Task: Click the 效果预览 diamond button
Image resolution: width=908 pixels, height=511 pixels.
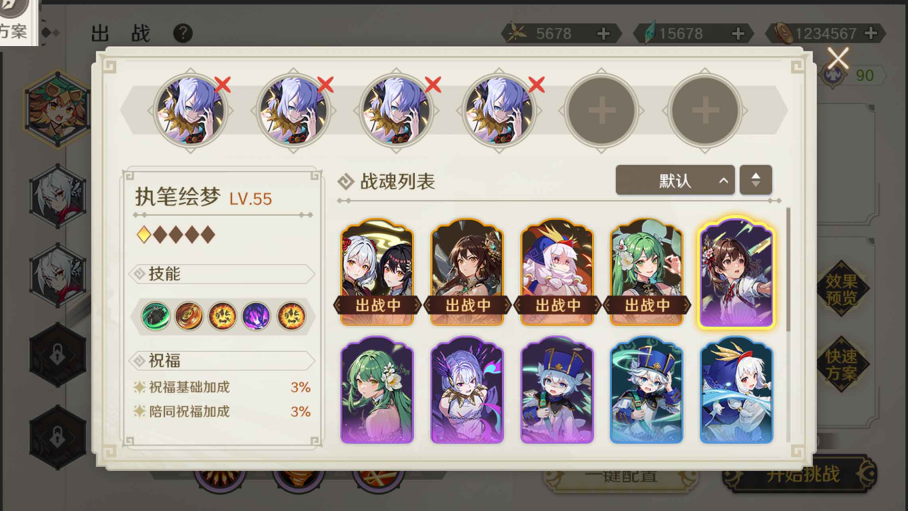Action: 841,289
